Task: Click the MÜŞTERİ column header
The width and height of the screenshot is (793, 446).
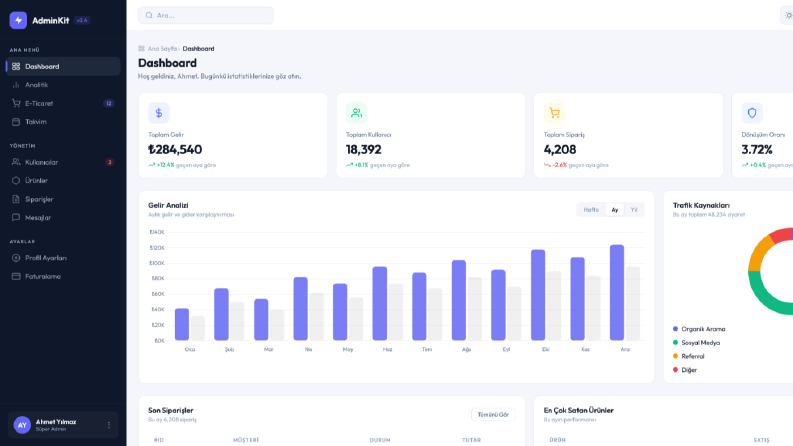Action: pyautogui.click(x=246, y=440)
